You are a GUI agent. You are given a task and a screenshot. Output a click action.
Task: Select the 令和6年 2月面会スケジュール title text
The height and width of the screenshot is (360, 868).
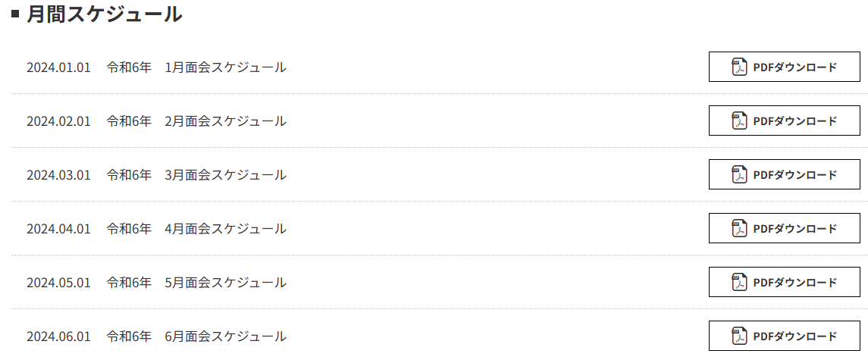196,121
